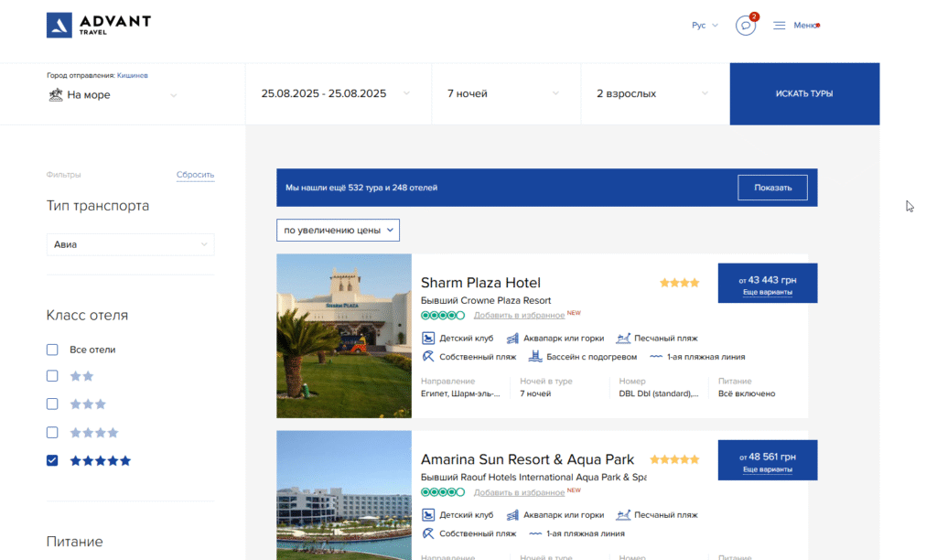Open the Авиа transport type dropdown

pyautogui.click(x=130, y=244)
